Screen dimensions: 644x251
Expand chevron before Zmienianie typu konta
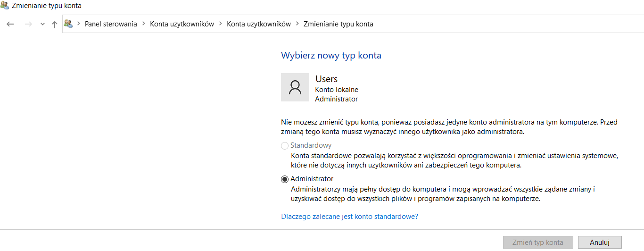[297, 24]
